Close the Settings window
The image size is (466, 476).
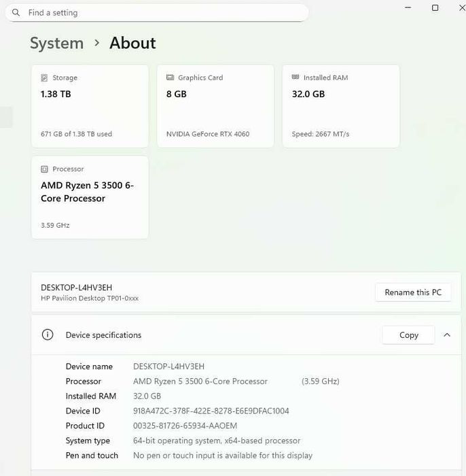(x=462, y=7)
